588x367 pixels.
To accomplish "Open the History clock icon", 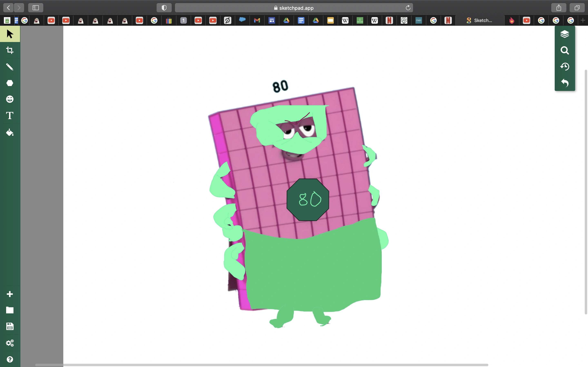I will (565, 66).
